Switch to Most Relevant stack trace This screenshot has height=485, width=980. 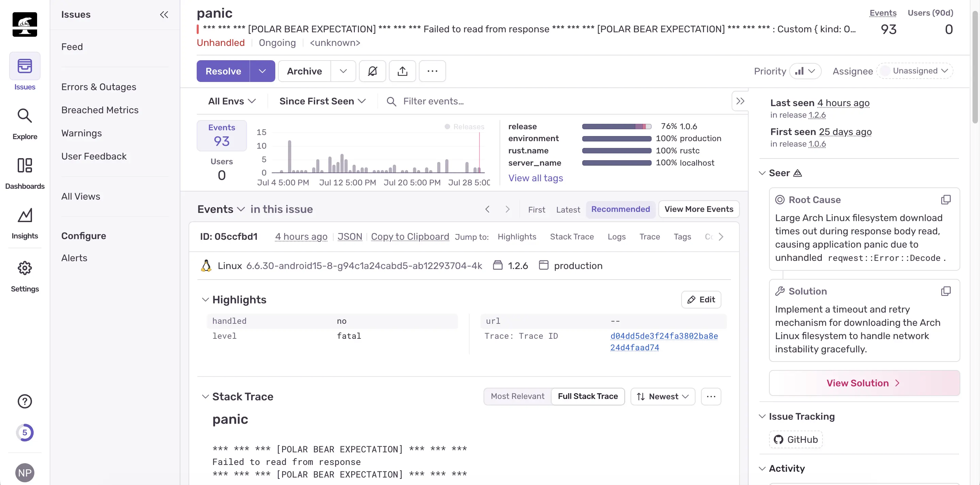(517, 396)
